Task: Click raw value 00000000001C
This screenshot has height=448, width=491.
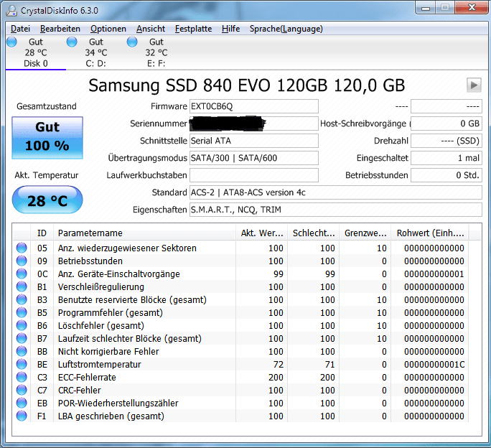Action: coord(434,364)
